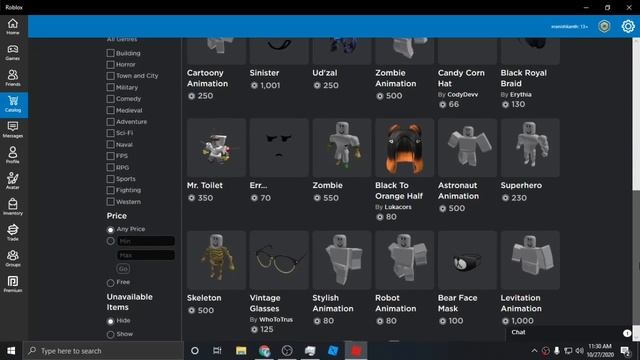The image size is (640, 360).
Task: Open the settings gear icon
Action: pos(628,27)
